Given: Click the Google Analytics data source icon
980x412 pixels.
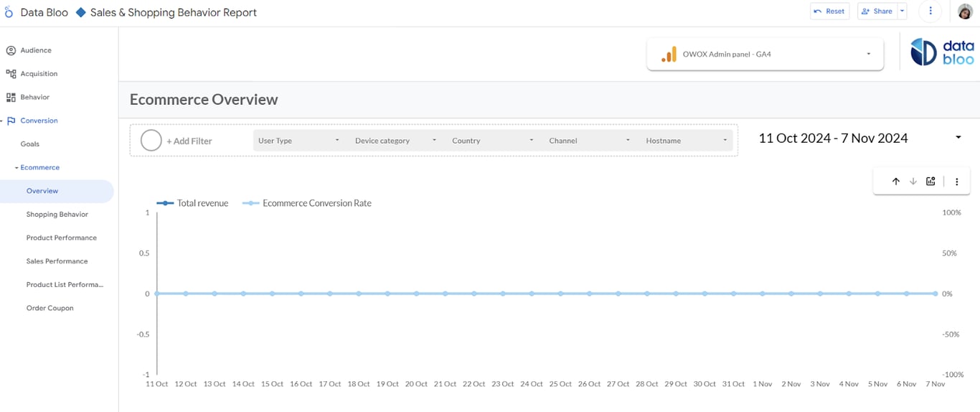Looking at the screenshot, I should 669,54.
